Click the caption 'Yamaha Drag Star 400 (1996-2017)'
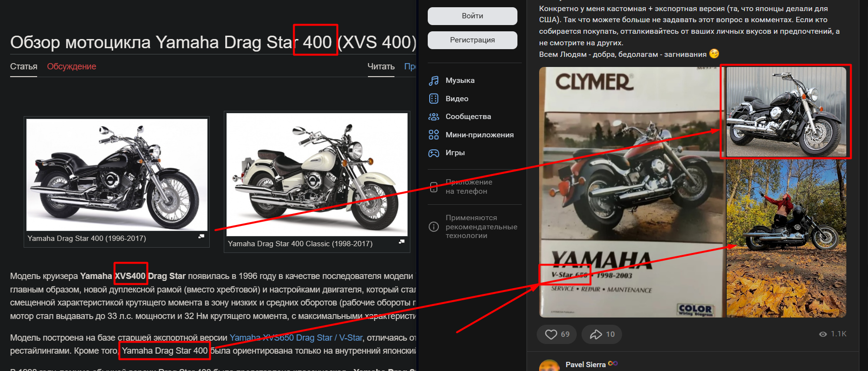Screen dimensions: 868x371 (x=87, y=238)
